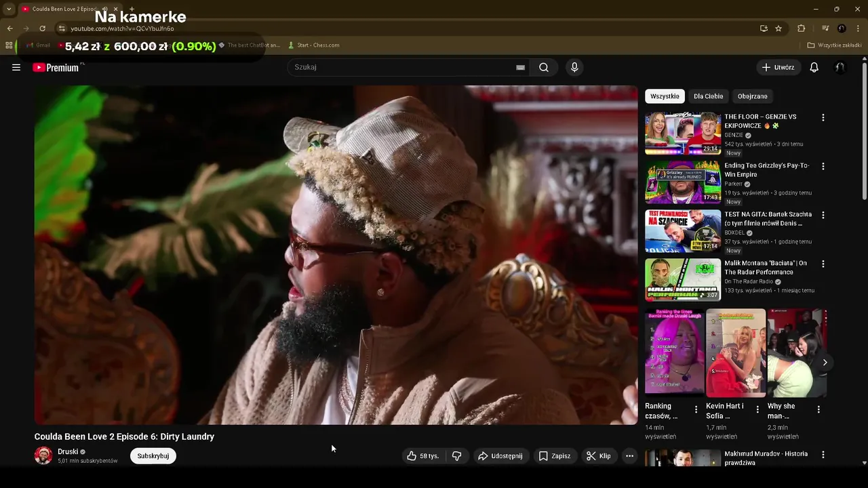Screen dimensions: 868x488
Task: Open options menu for Malik Montana video
Action: (x=823, y=264)
